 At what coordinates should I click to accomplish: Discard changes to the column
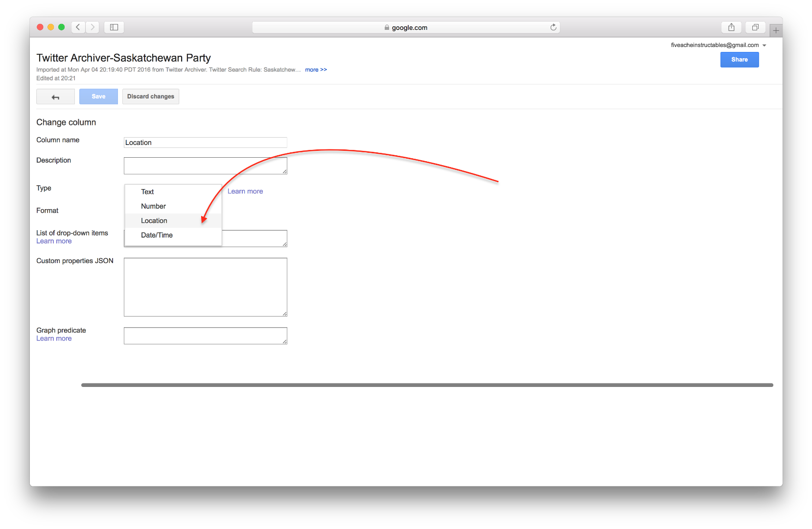point(150,96)
